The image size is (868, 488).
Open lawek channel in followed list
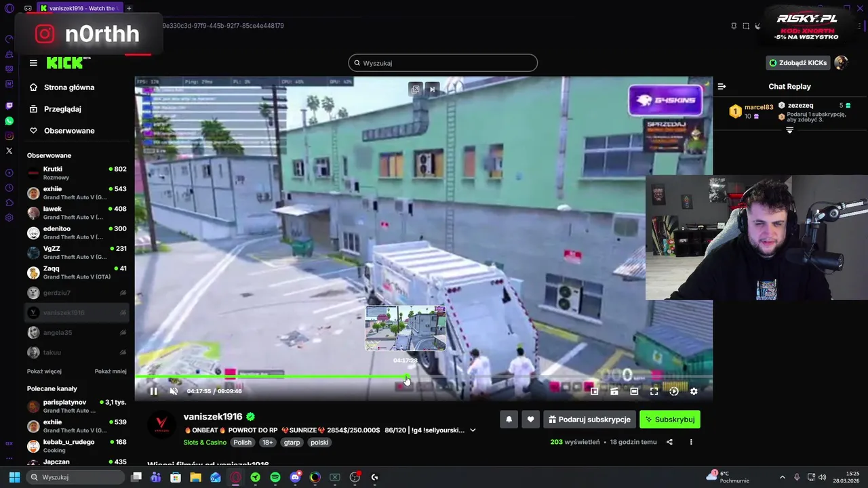point(77,213)
